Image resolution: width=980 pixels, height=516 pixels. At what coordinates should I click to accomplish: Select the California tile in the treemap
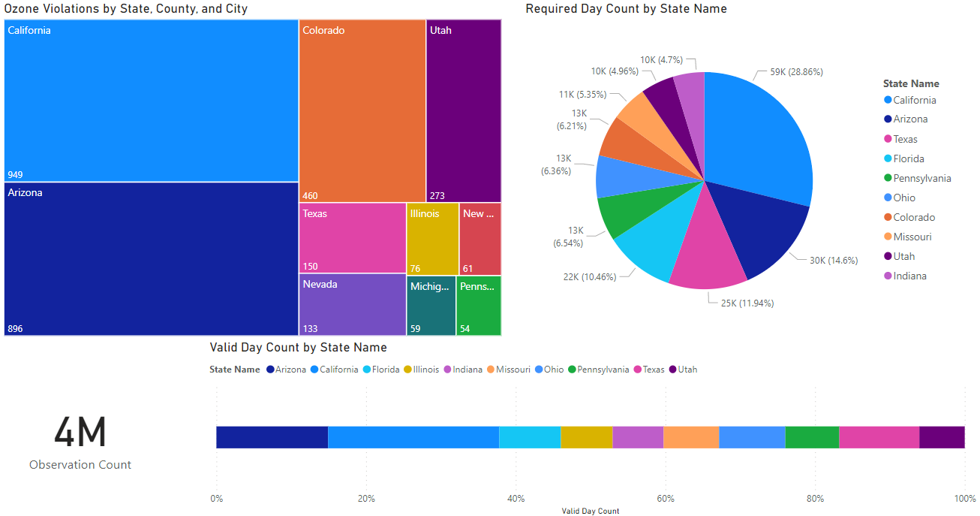coord(151,101)
